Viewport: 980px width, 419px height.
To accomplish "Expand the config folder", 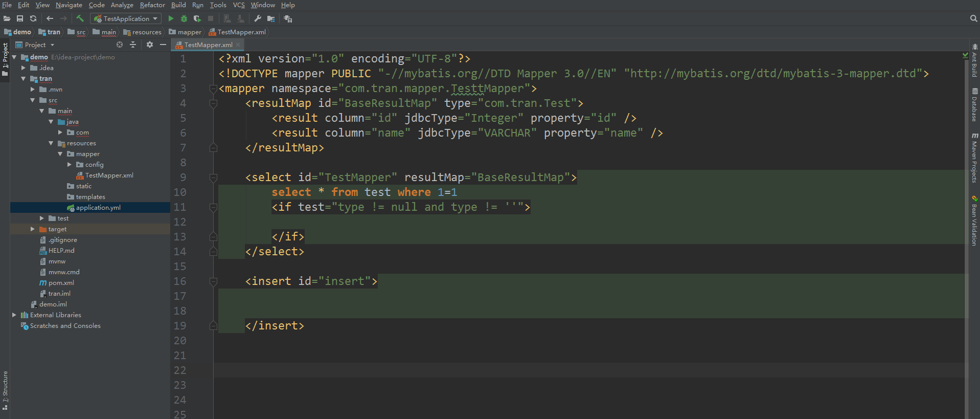I will click(x=70, y=164).
